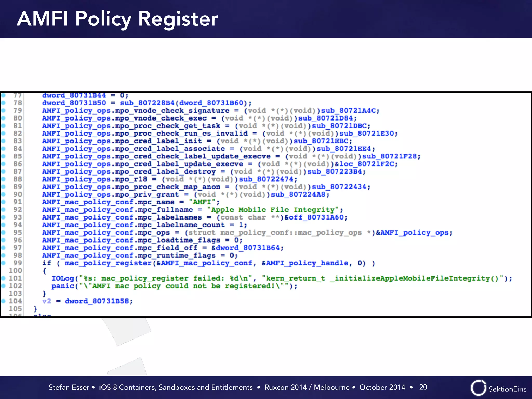Click the "AMFI" string literal
The height and width of the screenshot is (399, 532).
click(x=202, y=202)
